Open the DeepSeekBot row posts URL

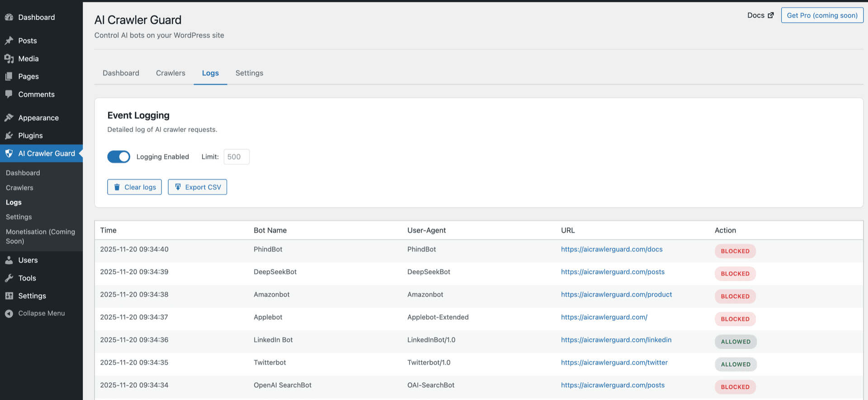613,272
